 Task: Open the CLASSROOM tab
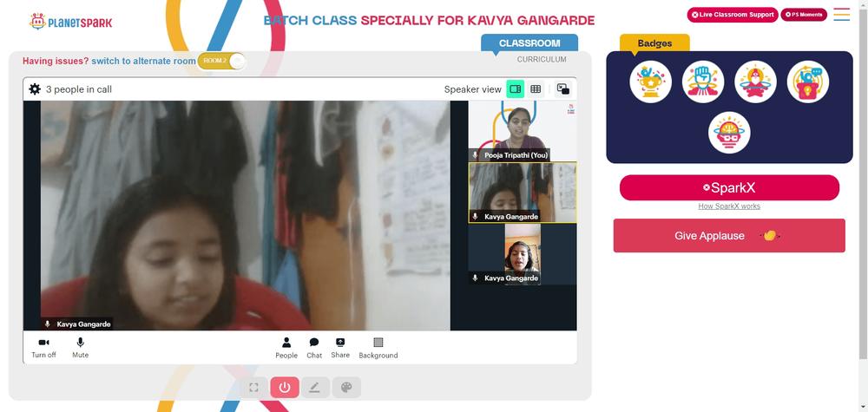(x=529, y=43)
